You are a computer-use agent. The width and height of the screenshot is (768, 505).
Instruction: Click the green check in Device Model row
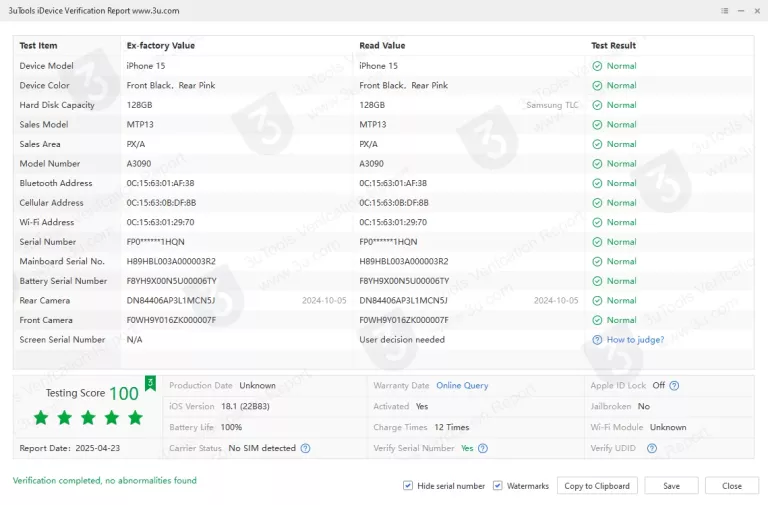click(597, 66)
